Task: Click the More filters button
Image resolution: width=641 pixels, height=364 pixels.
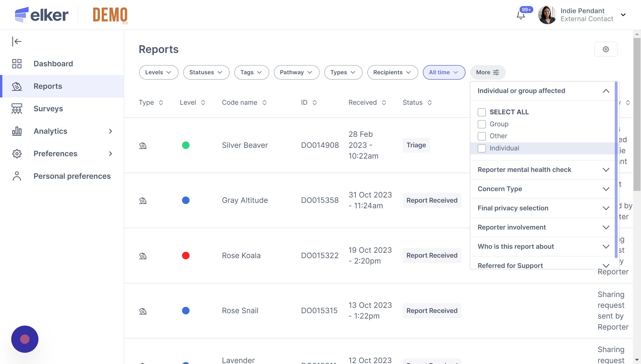Action: (x=488, y=73)
